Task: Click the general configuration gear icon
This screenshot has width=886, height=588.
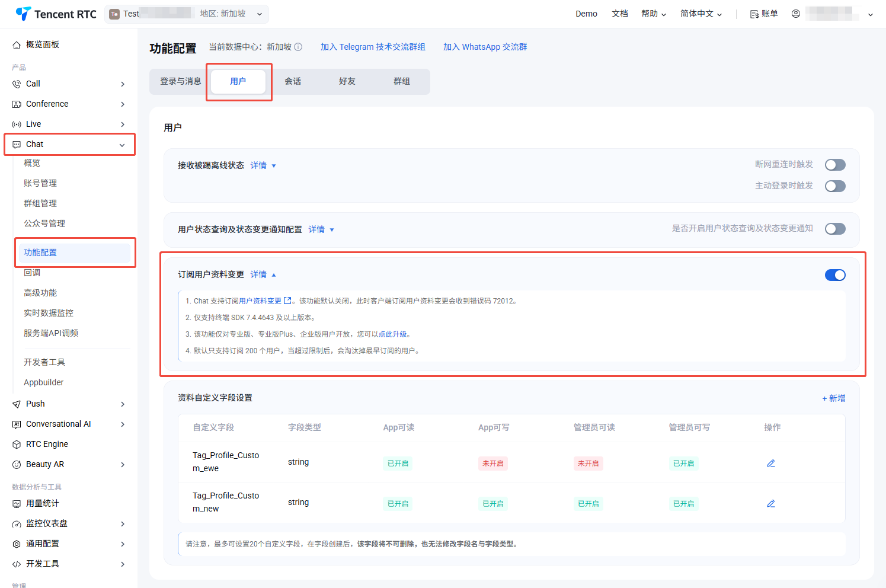Action: tap(17, 544)
